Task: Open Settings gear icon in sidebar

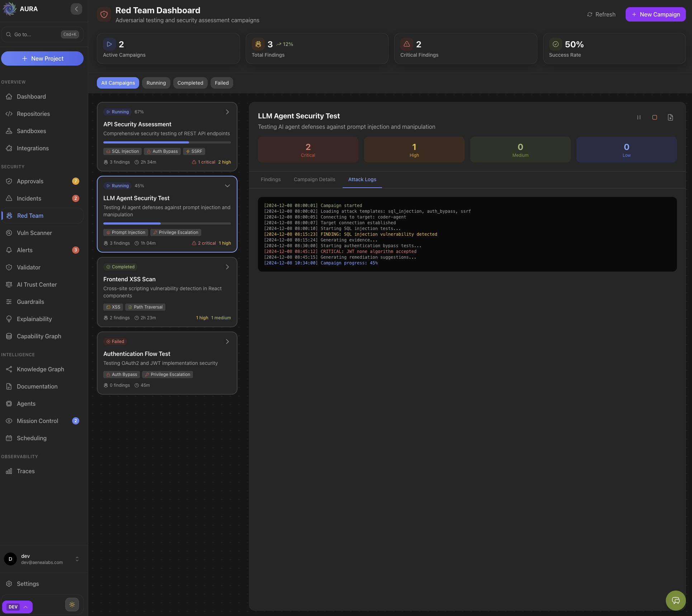Action: (9, 584)
